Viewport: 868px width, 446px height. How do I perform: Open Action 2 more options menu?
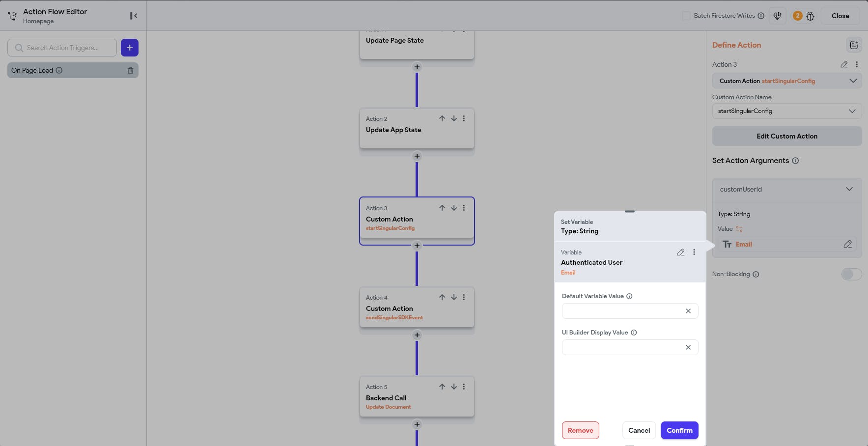click(x=464, y=118)
